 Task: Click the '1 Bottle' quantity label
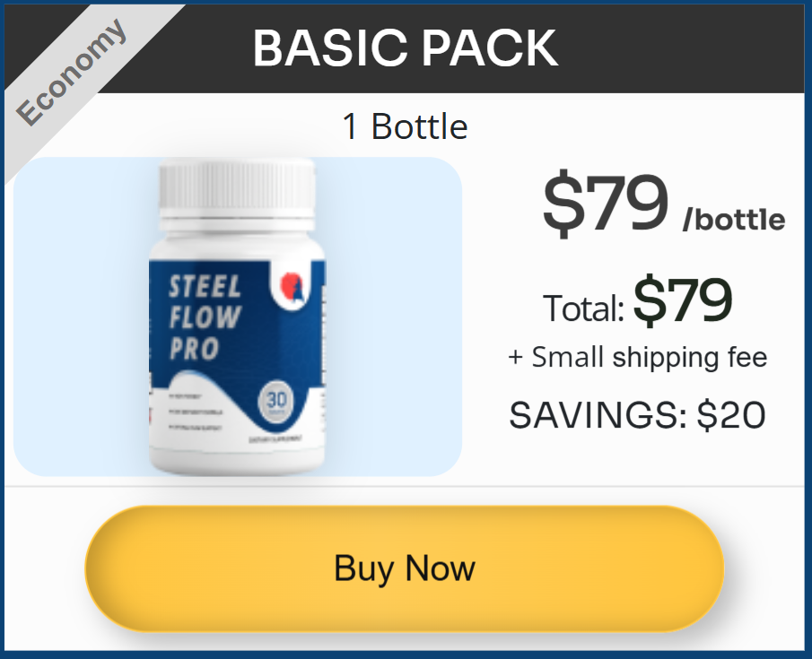tap(405, 126)
